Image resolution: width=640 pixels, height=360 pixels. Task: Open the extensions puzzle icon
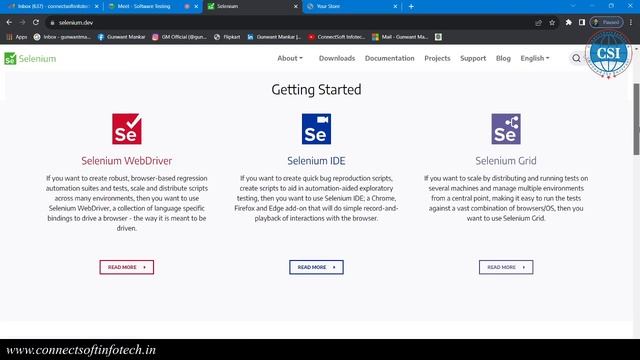click(569, 22)
